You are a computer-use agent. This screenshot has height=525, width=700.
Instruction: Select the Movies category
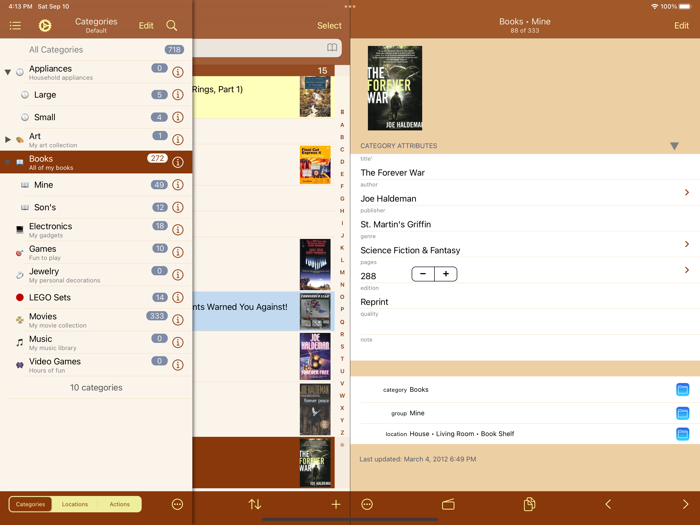tap(96, 320)
